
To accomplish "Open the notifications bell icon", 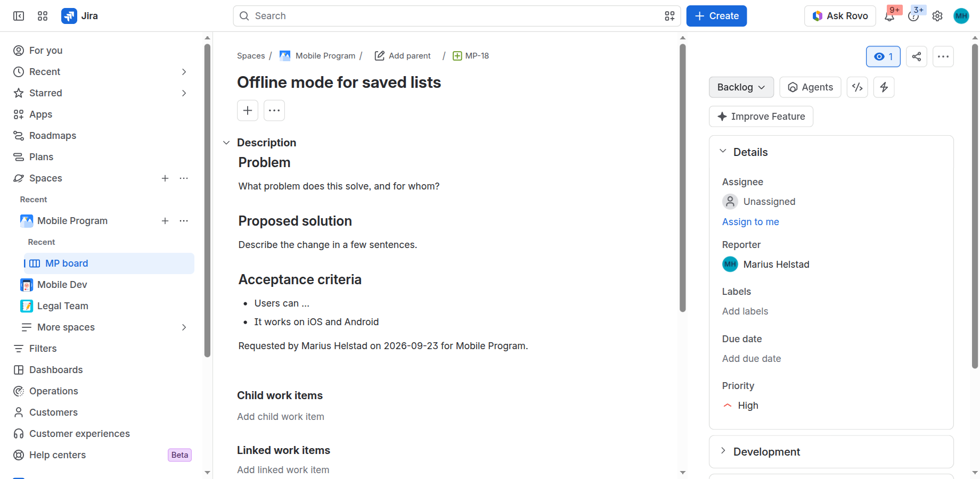I will tap(889, 16).
